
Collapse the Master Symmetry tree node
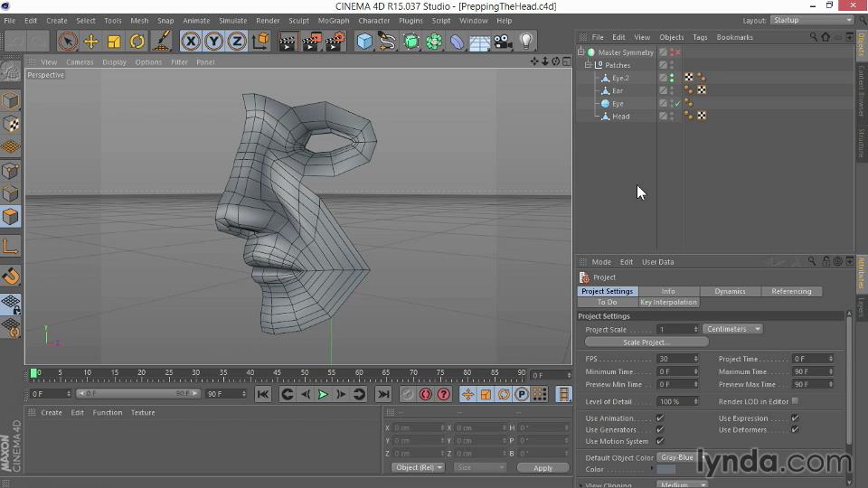(x=581, y=52)
